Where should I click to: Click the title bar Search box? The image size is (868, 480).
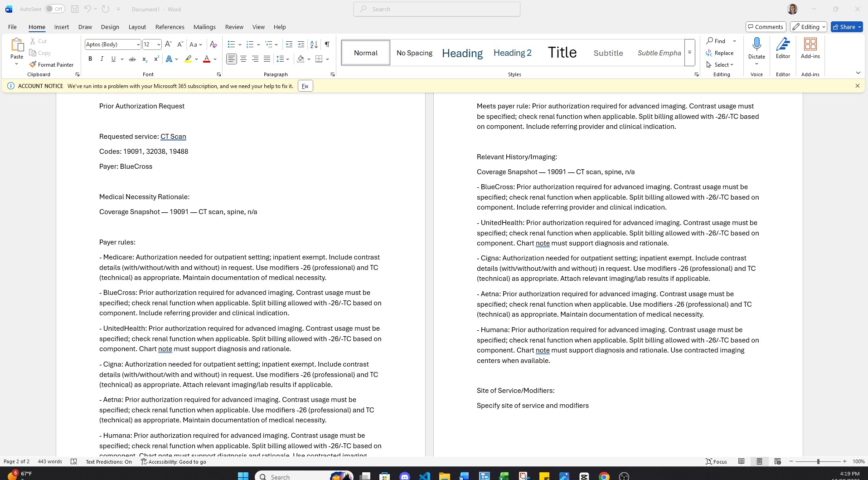click(437, 9)
